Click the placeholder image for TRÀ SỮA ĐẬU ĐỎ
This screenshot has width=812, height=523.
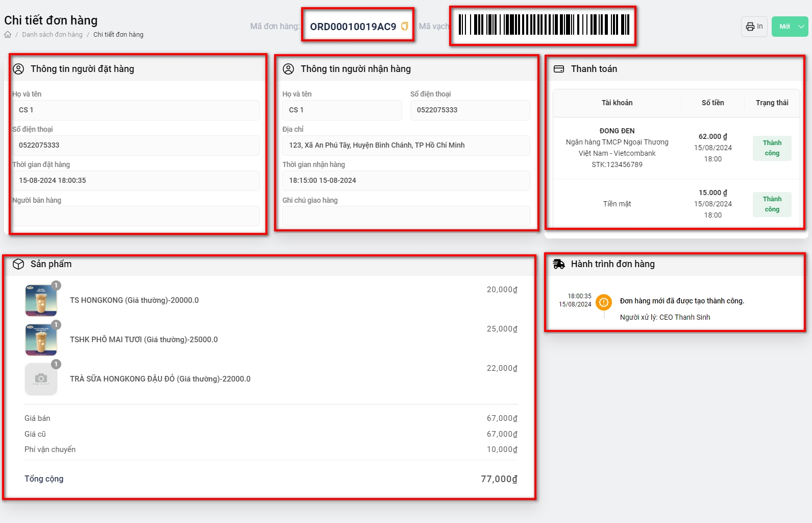click(41, 379)
